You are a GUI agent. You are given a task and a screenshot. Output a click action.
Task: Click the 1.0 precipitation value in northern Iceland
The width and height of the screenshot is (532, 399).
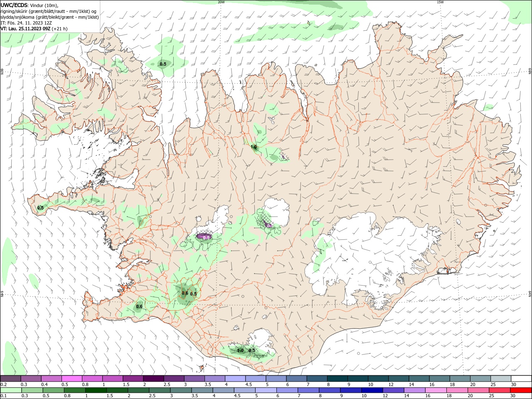pyautogui.click(x=254, y=147)
